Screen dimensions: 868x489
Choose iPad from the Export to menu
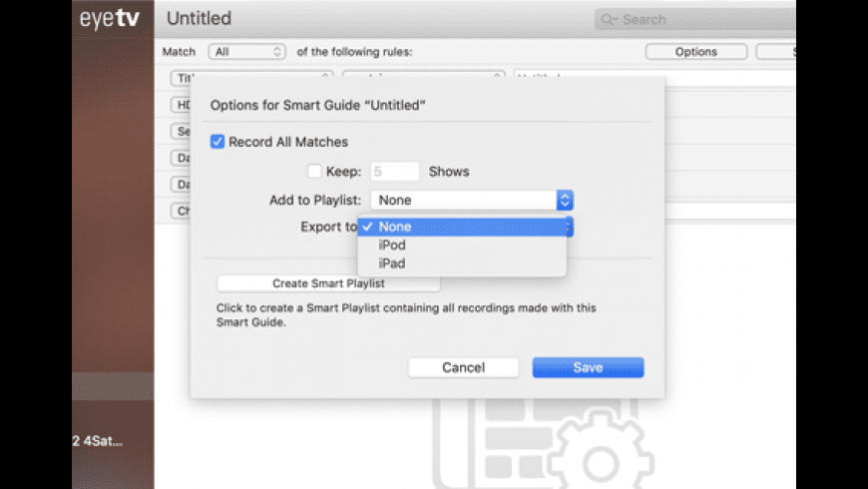[392, 263]
